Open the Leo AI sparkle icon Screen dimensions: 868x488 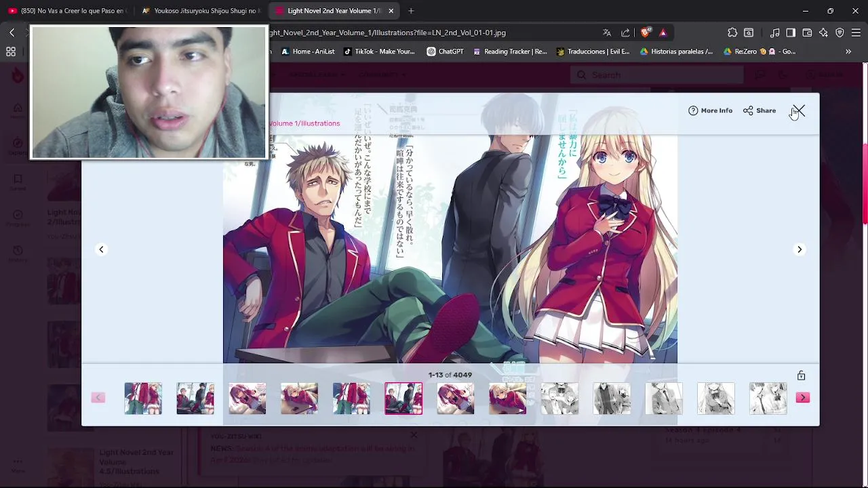pos(823,33)
